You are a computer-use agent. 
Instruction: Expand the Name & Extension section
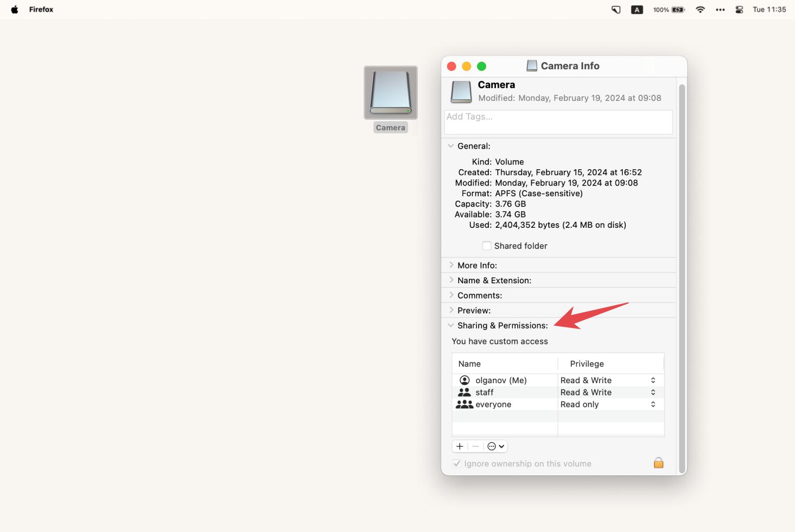coord(451,280)
